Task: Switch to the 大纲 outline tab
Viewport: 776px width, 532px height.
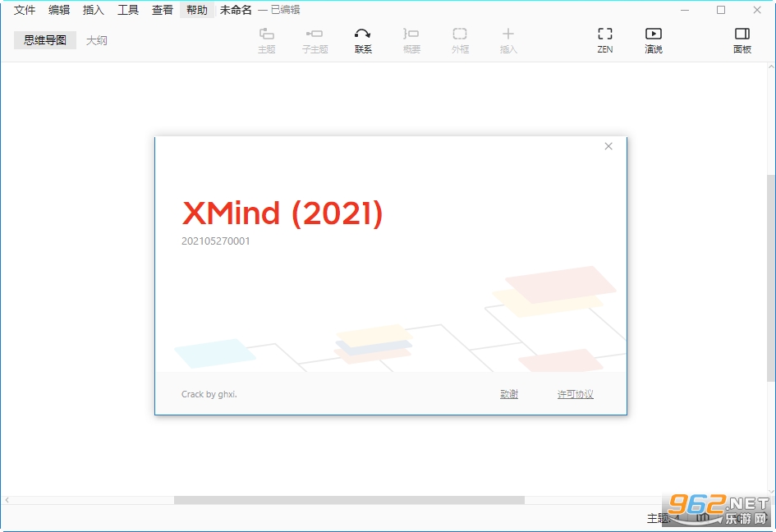Action: (x=97, y=40)
